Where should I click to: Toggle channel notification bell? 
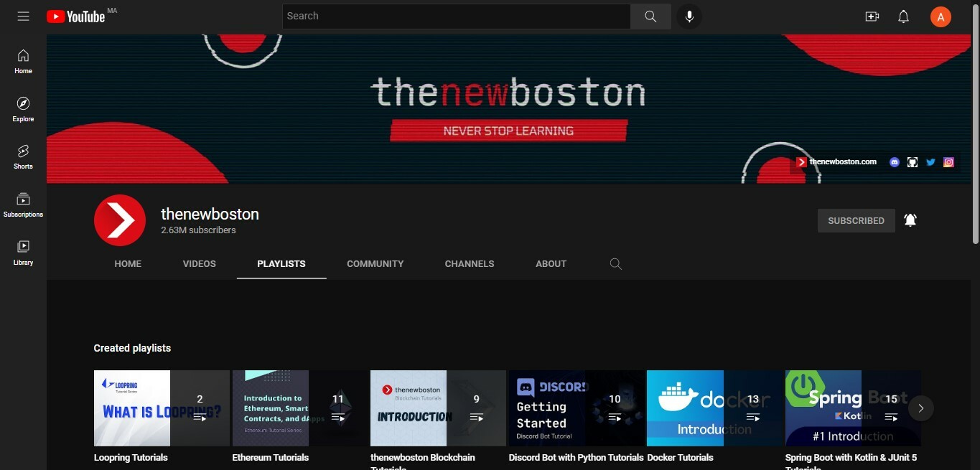pos(910,220)
